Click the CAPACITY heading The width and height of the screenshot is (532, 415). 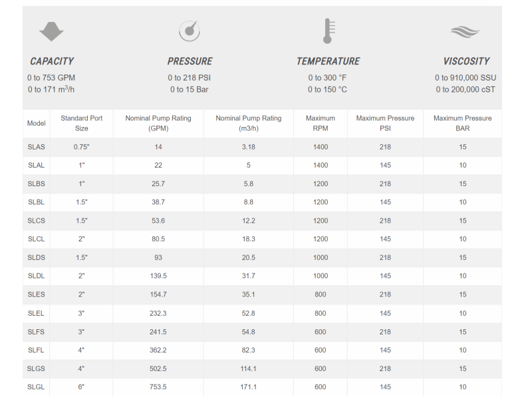click(52, 61)
